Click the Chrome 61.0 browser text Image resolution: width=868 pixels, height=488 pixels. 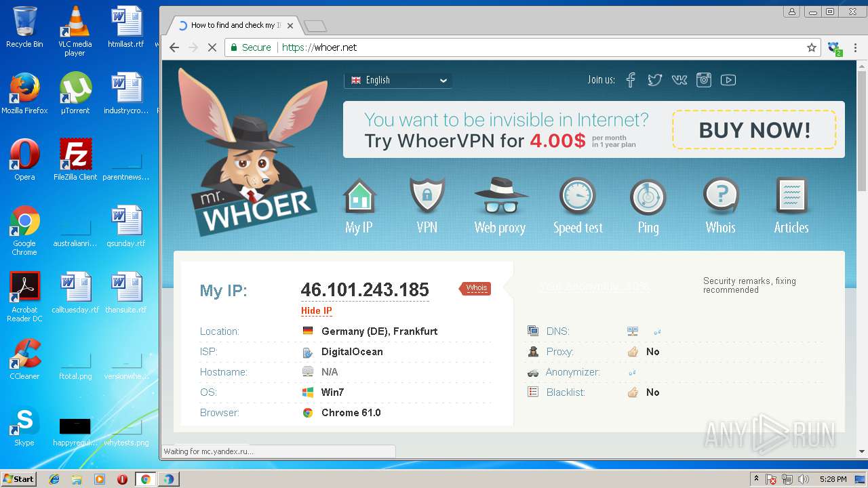[x=351, y=413]
